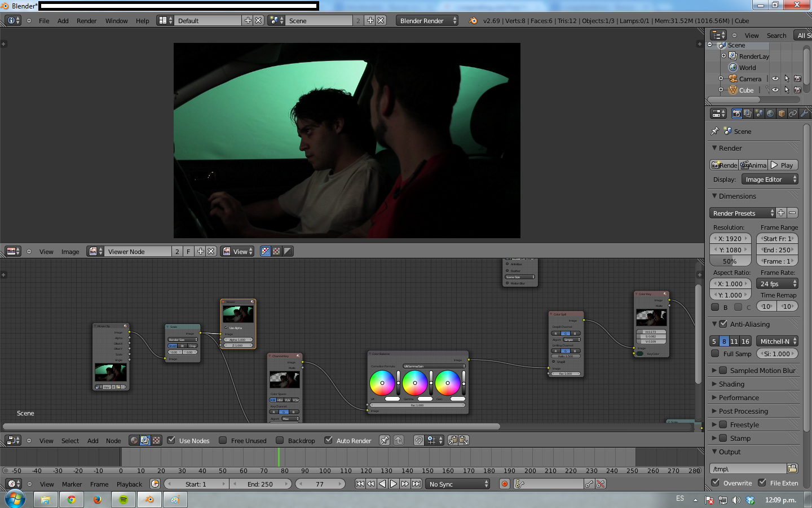Jump to last frame in timeline
This screenshot has height=508, width=812.
pos(417,484)
